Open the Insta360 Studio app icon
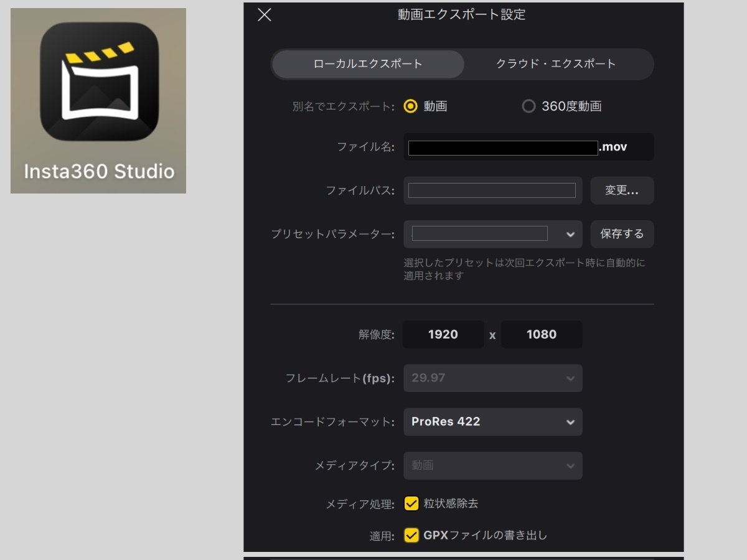Screen dimensions: 747x560 pos(98,81)
